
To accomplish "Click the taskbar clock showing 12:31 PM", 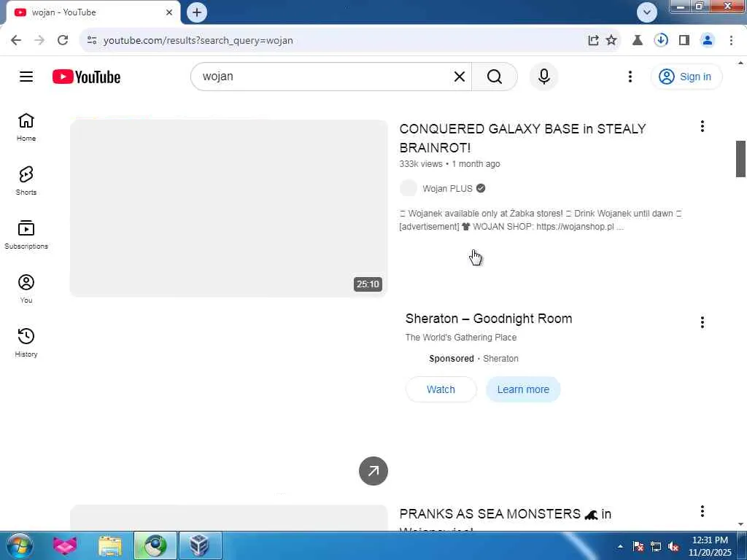I will [710, 546].
